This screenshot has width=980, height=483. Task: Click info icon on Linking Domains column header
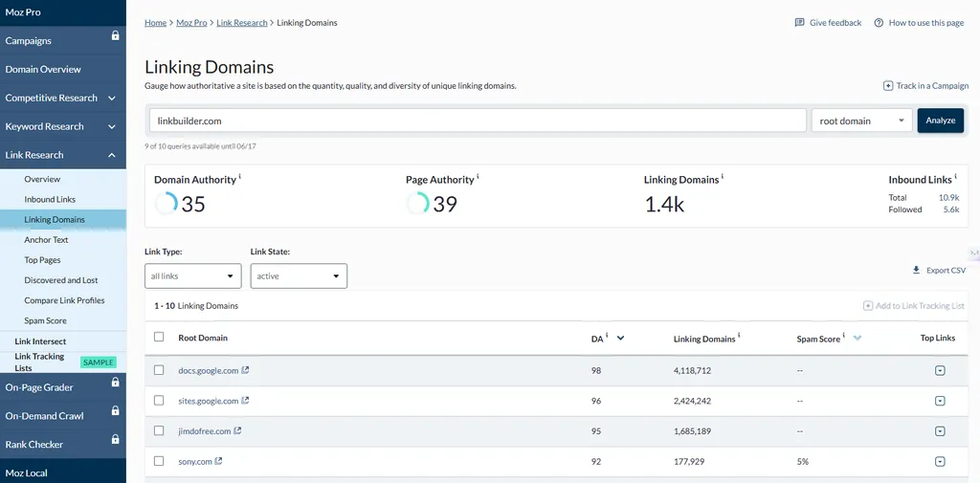(740, 336)
